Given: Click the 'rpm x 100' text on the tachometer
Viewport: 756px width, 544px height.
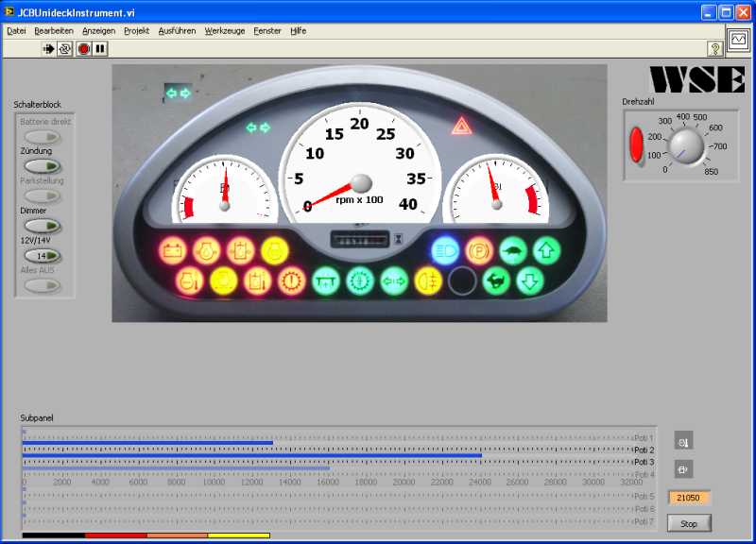Looking at the screenshot, I should coord(359,199).
